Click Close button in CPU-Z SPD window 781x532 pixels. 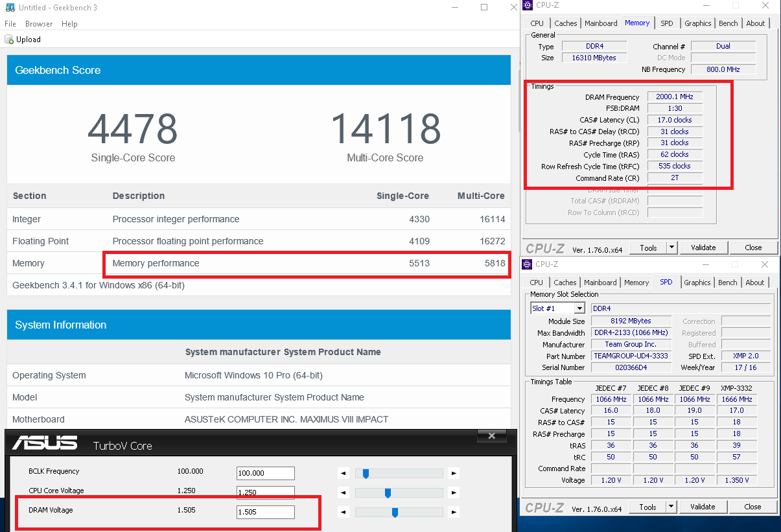[x=752, y=507]
